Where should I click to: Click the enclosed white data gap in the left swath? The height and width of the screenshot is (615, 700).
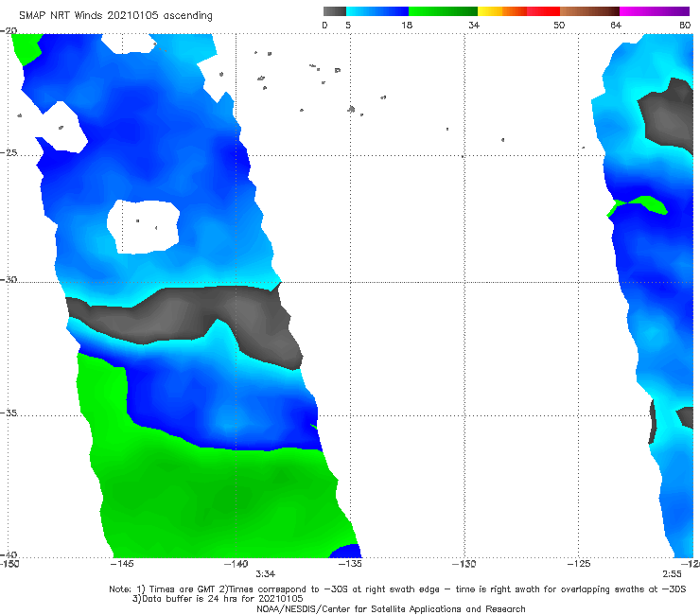tap(143, 226)
